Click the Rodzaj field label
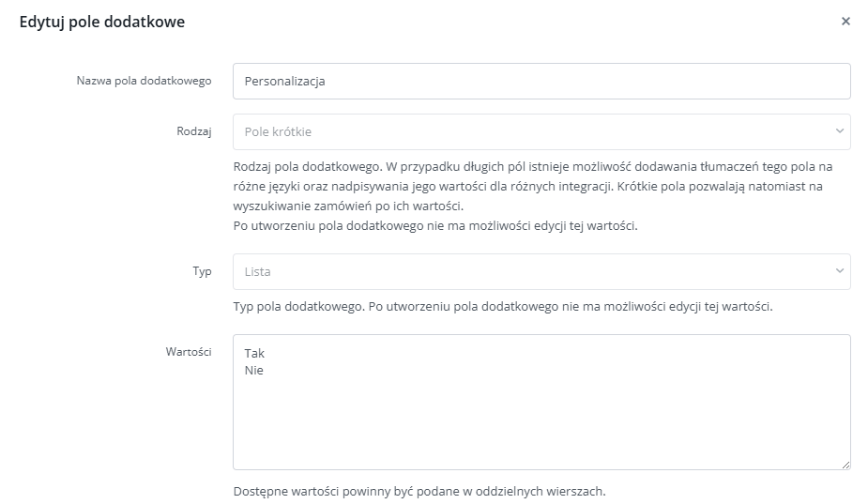This screenshot has height=504, width=868. point(194,131)
